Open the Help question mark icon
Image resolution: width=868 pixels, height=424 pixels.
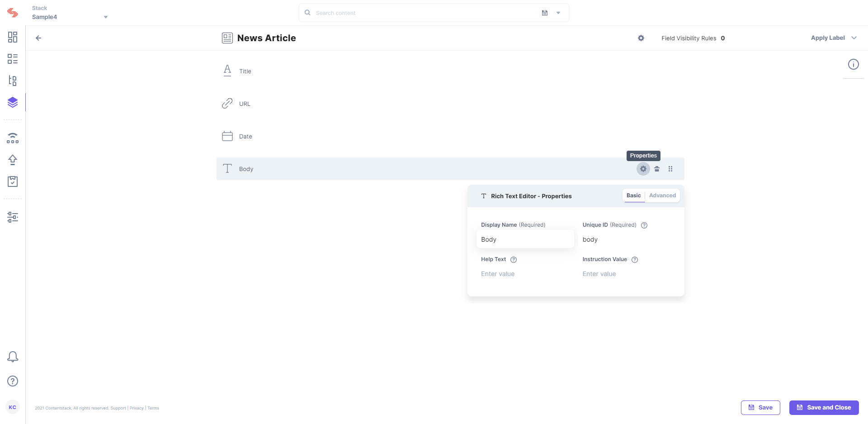[13, 381]
